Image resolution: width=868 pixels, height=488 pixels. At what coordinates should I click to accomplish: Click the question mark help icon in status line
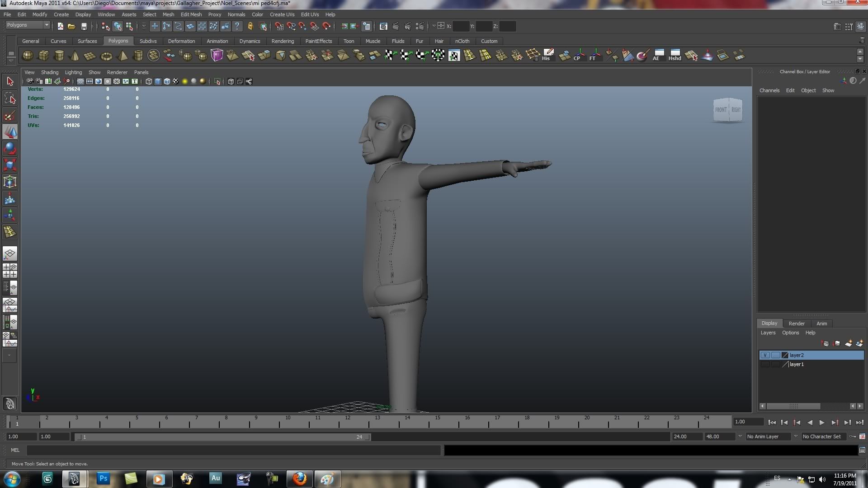237,26
